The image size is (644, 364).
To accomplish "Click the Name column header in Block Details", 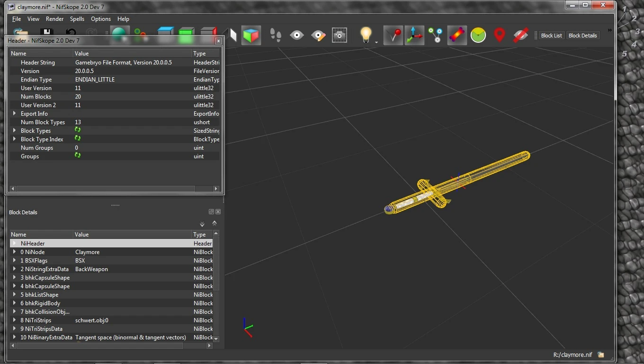I will 42,234.
